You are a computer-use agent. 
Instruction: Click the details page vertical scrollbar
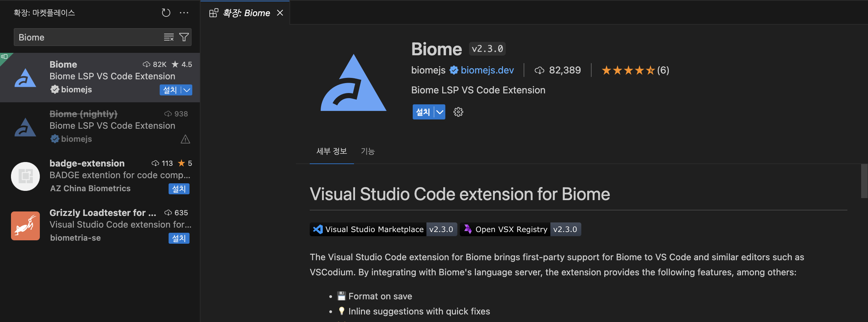point(864,181)
